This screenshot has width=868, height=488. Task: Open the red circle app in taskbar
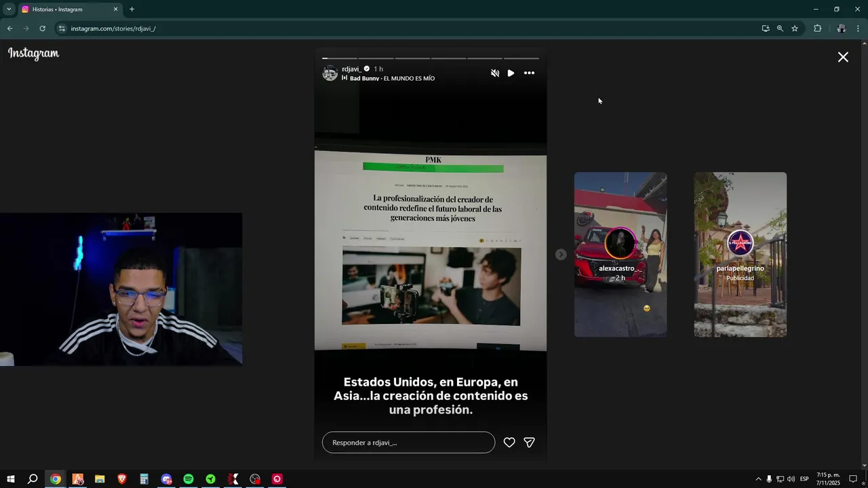277,479
